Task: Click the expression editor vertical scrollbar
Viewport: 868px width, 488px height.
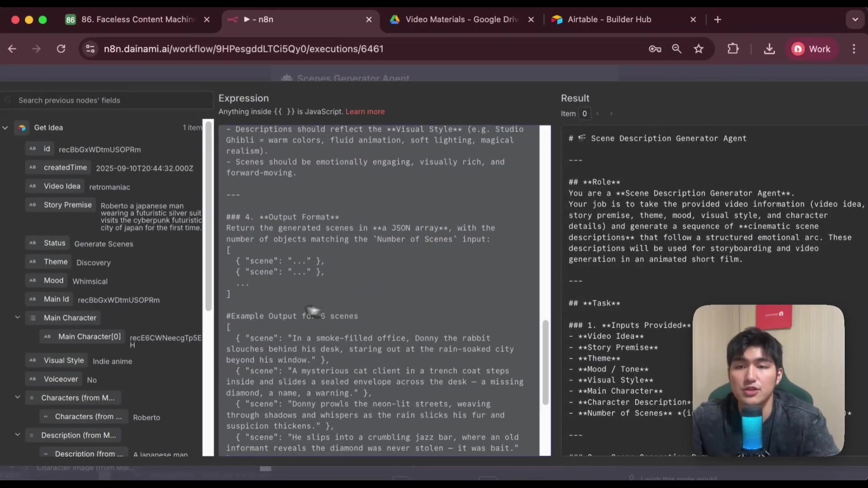Action: (x=545, y=361)
